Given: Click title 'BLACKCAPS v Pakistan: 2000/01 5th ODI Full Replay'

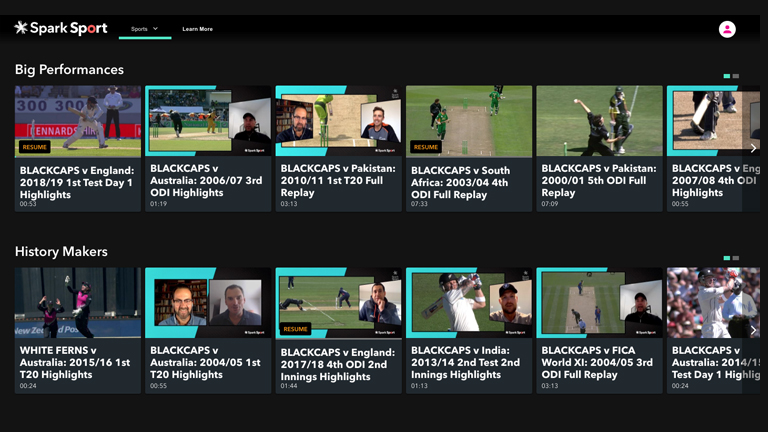Looking at the screenshot, I should click(x=599, y=180).
